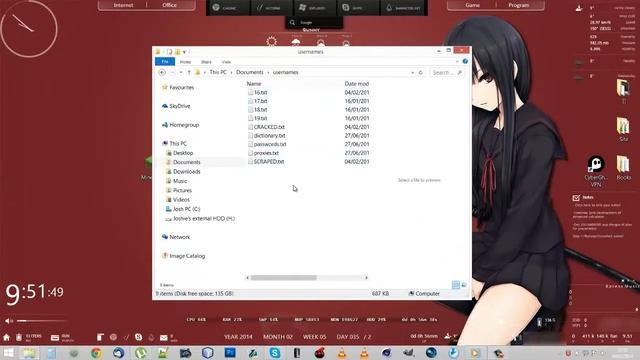This screenshot has width=640, height=360.
Task: Click the Office button on the desktop skin
Action: click(170, 5)
